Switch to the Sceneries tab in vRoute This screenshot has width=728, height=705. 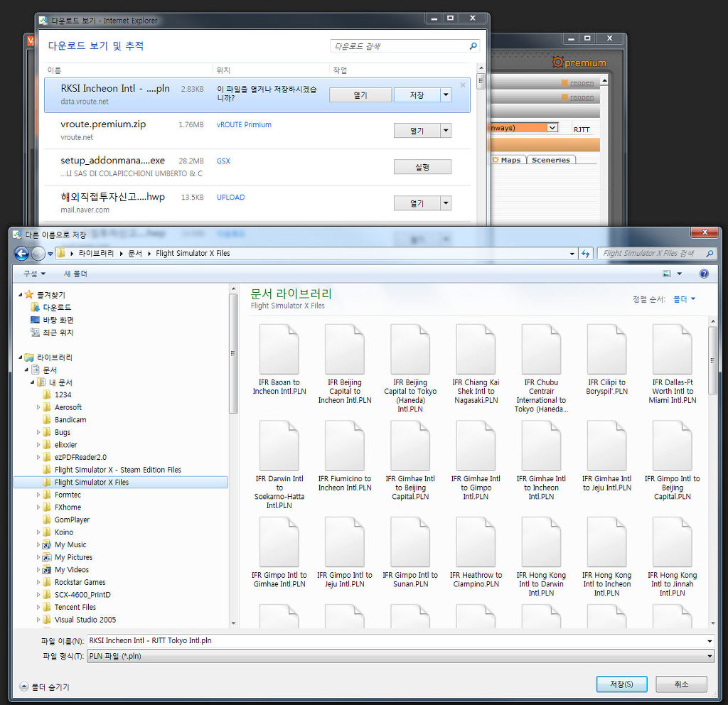[x=551, y=160]
